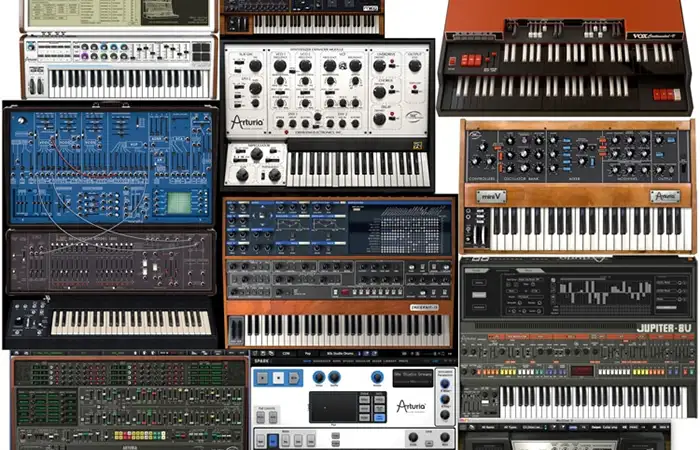
Task: Click the white middle pad in Spark's blue box
Action: click(x=278, y=378)
